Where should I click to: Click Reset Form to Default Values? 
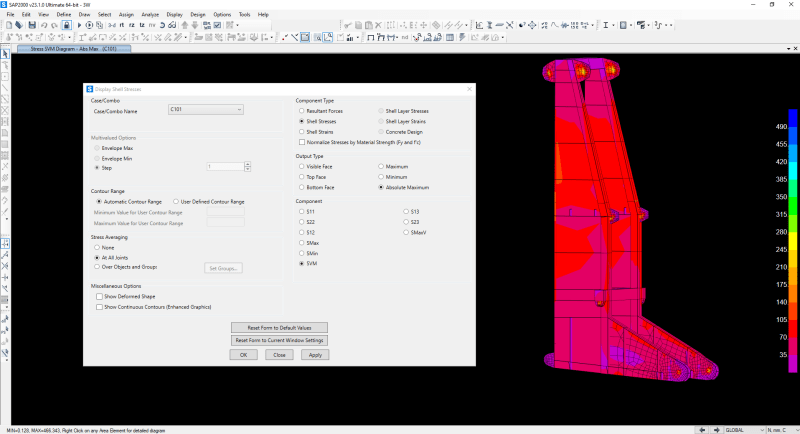(279, 328)
